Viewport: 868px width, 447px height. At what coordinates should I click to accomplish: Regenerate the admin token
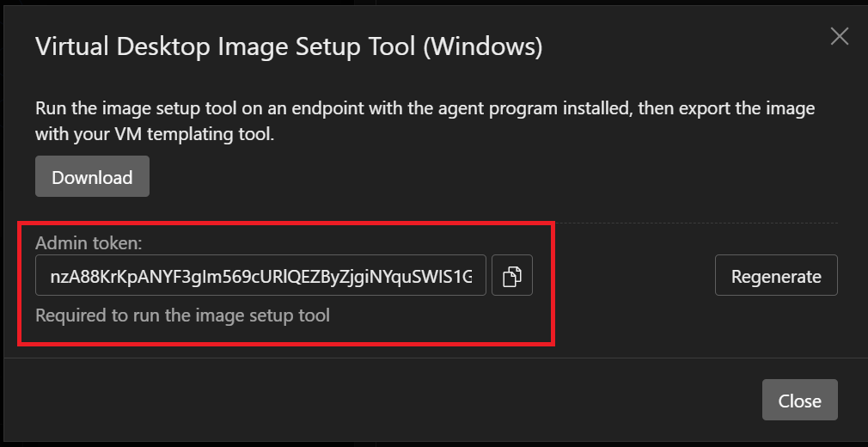click(x=776, y=276)
